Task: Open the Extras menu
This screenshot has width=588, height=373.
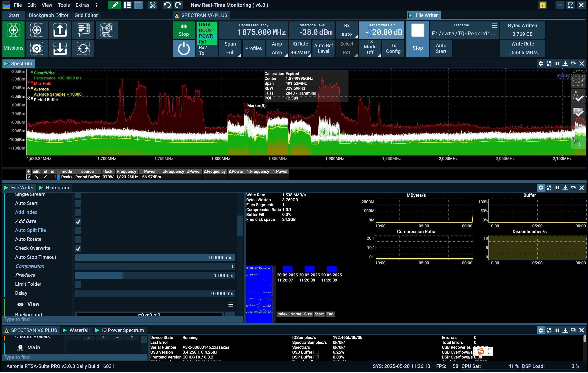Action: click(x=82, y=5)
